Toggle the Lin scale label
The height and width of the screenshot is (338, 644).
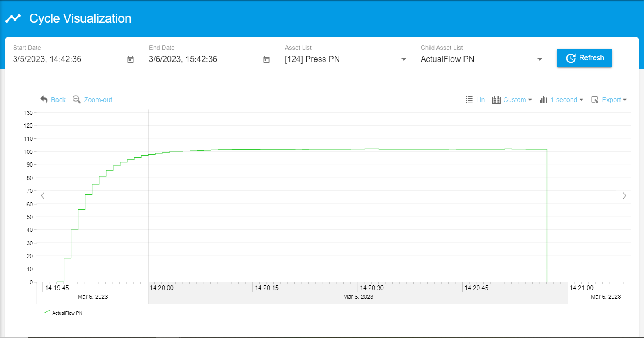(x=480, y=100)
